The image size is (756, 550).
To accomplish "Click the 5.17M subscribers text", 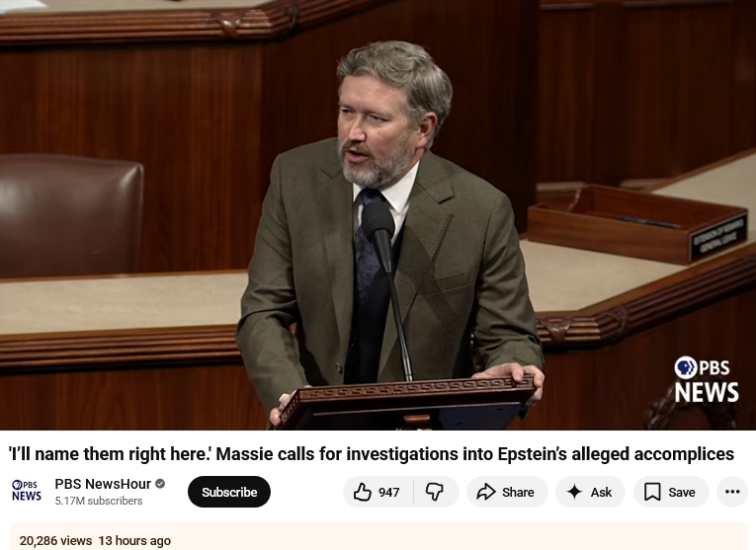I will coord(99,502).
